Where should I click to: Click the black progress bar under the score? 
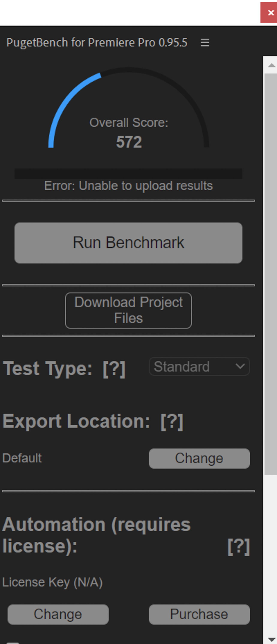128,173
